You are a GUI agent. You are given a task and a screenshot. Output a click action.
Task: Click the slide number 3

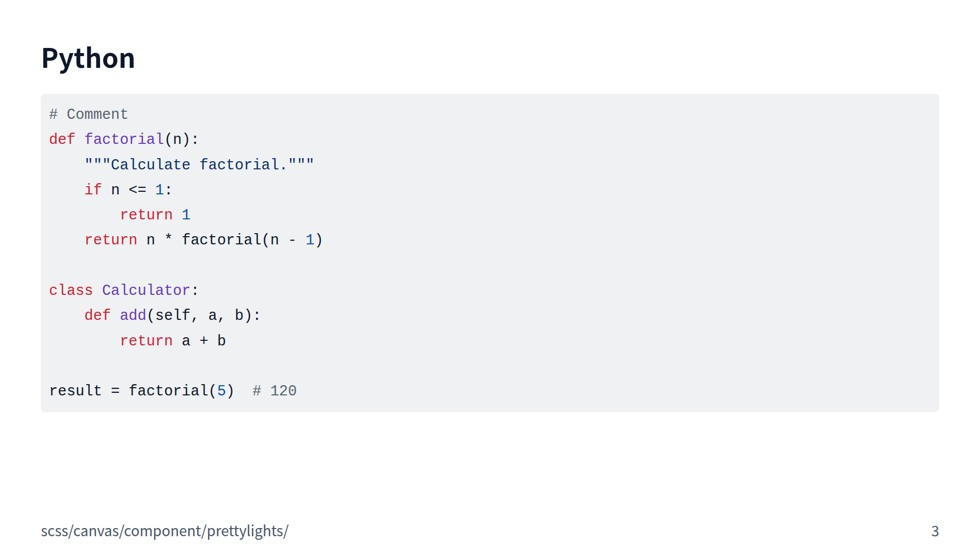click(935, 531)
